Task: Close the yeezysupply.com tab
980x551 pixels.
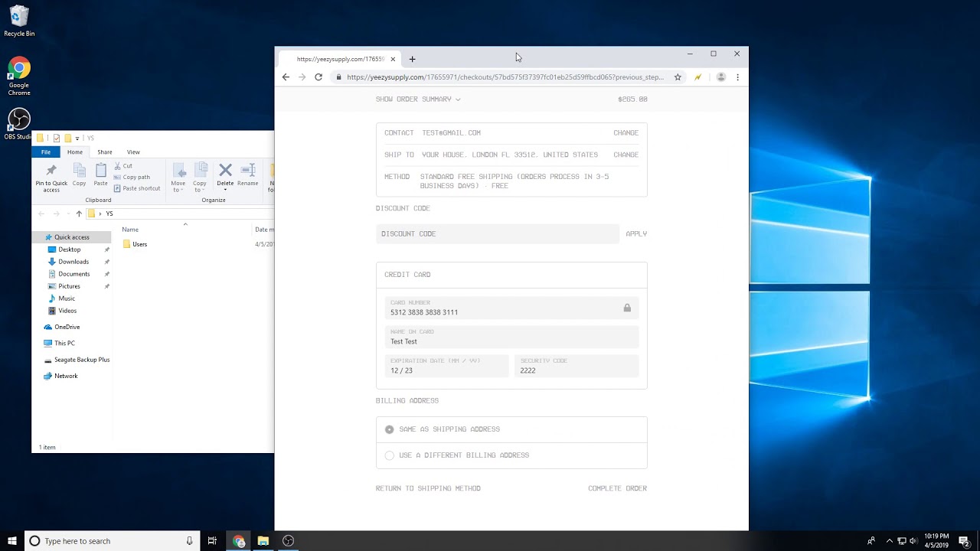Action: (x=393, y=59)
